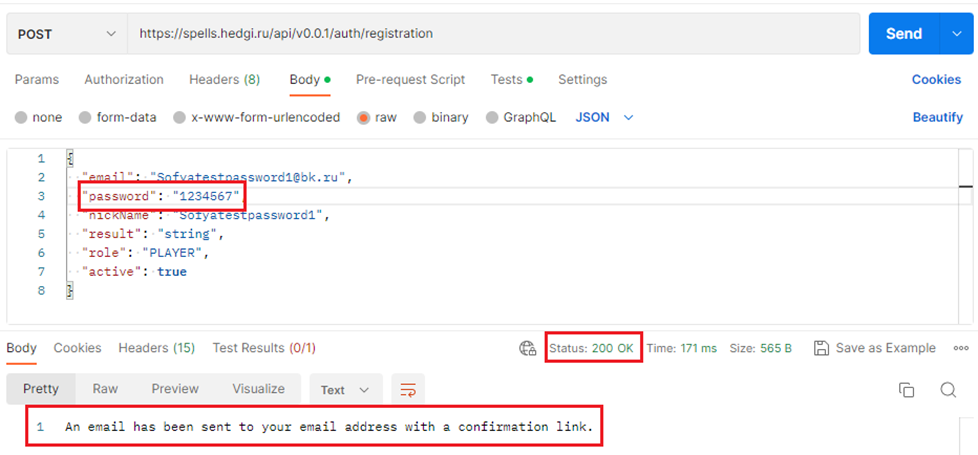Select the none body type
Viewport: 978px width, 455px height.
pos(39,117)
